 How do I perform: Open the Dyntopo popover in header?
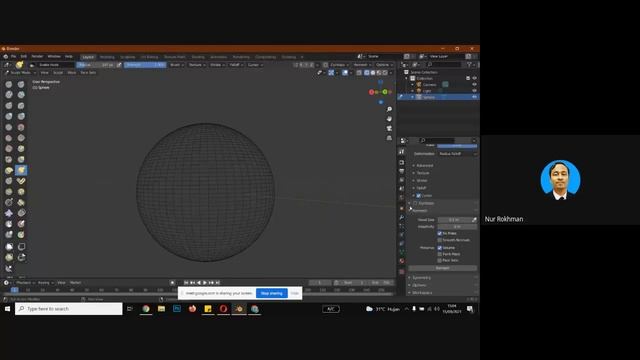[x=339, y=65]
